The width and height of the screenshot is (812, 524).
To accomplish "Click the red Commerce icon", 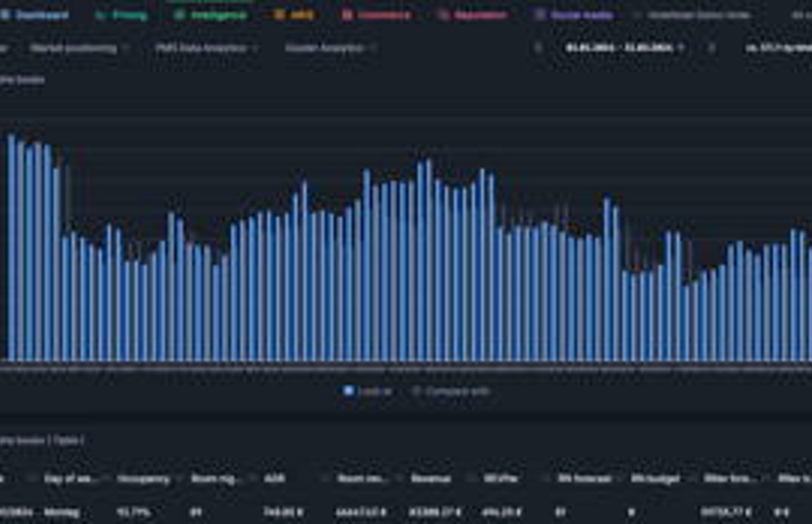I will 347,15.
